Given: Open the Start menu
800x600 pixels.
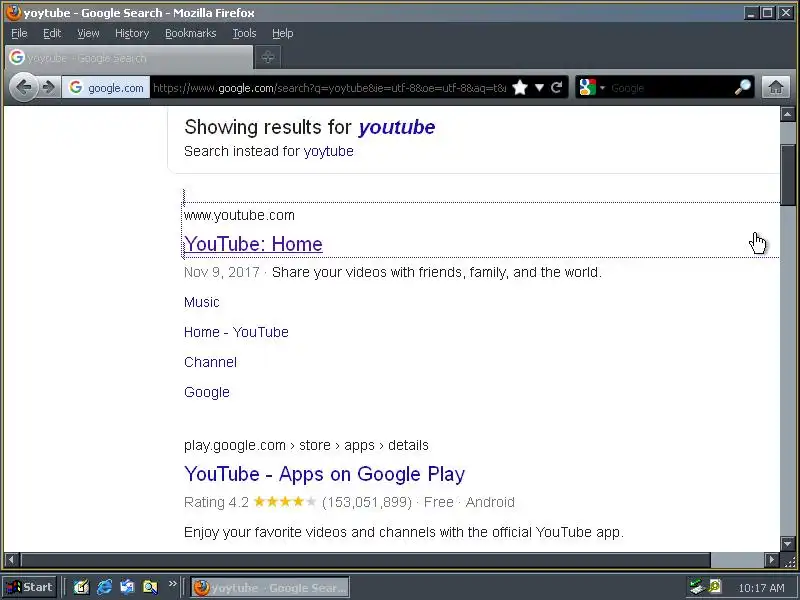Looking at the screenshot, I should coord(29,587).
